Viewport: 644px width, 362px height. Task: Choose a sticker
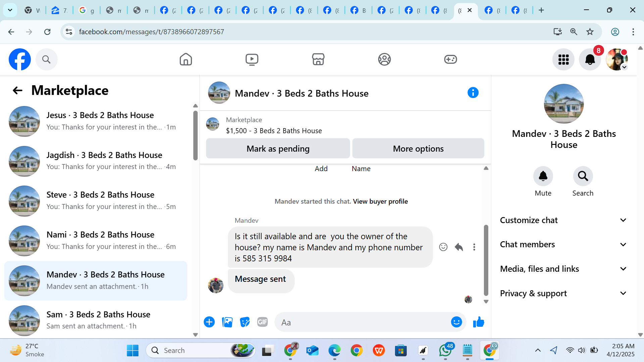pyautogui.click(x=245, y=322)
